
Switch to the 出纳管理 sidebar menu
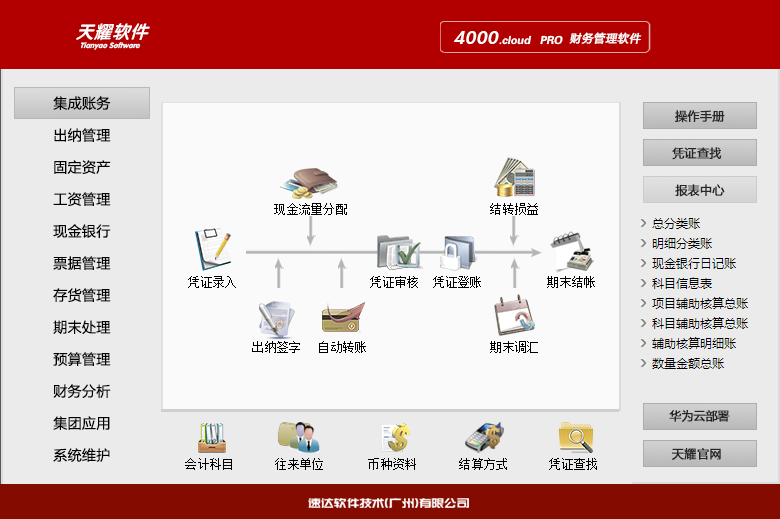(x=82, y=135)
